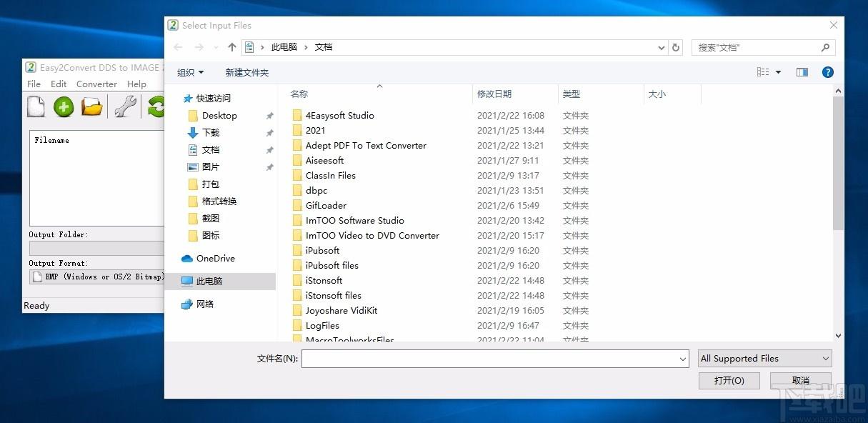
Task: Select the Joyoshare VidiKit folder
Action: (x=341, y=310)
